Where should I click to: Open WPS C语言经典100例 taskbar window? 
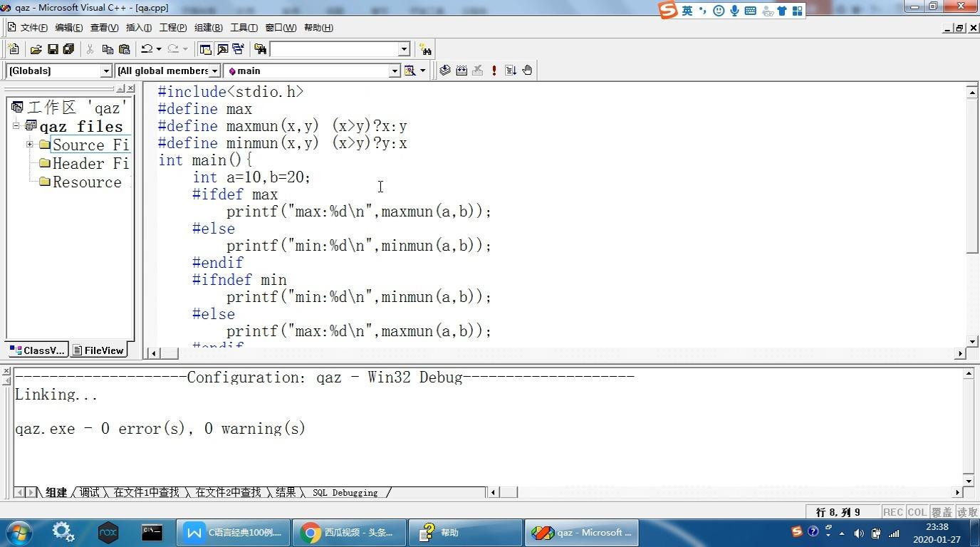pyautogui.click(x=233, y=532)
